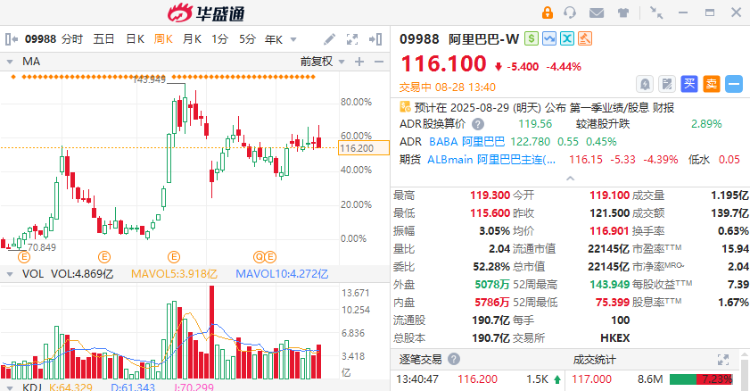Open the mail messages icon

click(x=596, y=13)
